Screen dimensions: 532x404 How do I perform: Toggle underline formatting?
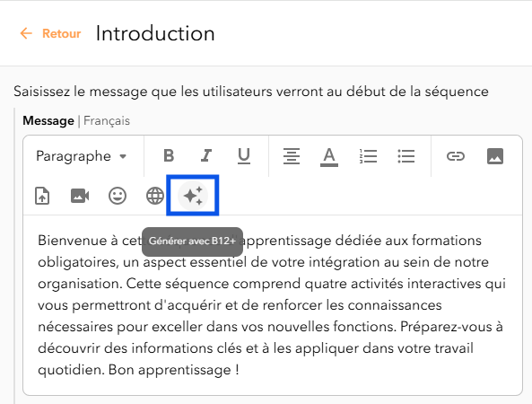pyautogui.click(x=244, y=156)
